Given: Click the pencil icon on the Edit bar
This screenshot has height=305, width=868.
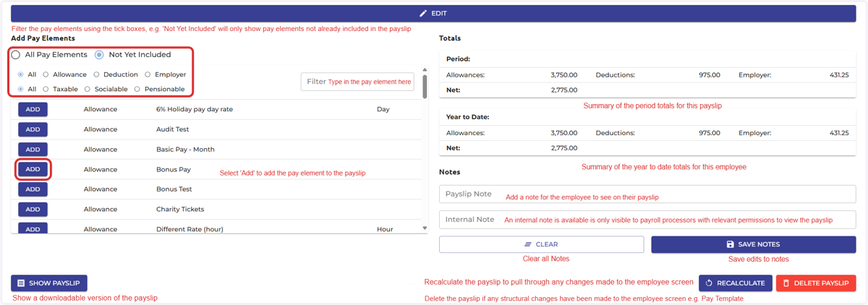Looking at the screenshot, I should 424,13.
